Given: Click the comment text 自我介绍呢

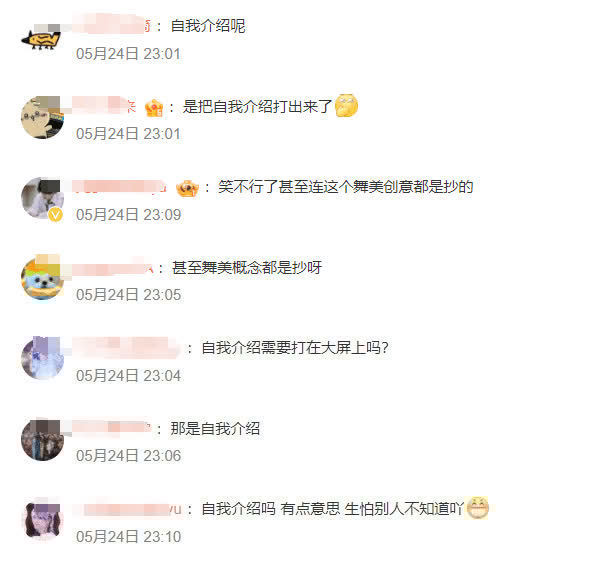Looking at the screenshot, I should (x=208, y=26).
